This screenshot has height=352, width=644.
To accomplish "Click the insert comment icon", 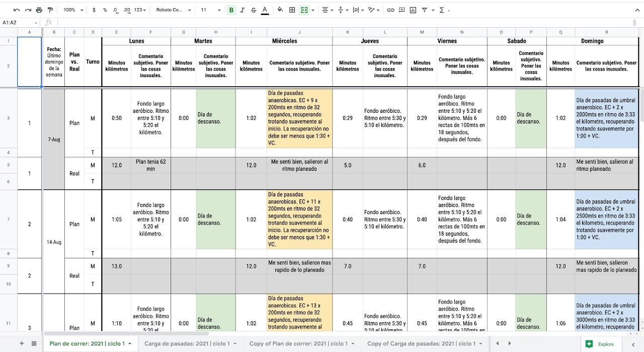I will pos(402,10).
